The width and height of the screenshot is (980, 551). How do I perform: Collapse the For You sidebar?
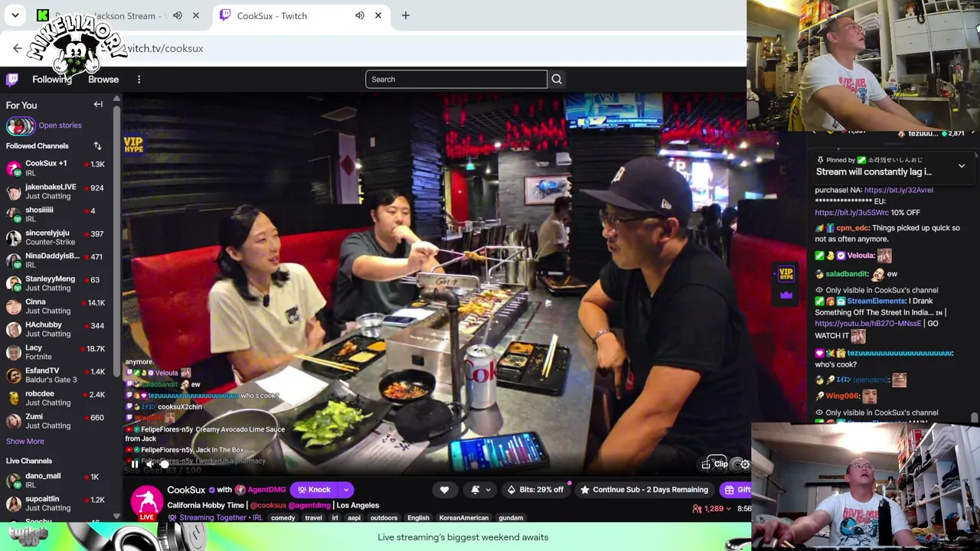point(98,105)
